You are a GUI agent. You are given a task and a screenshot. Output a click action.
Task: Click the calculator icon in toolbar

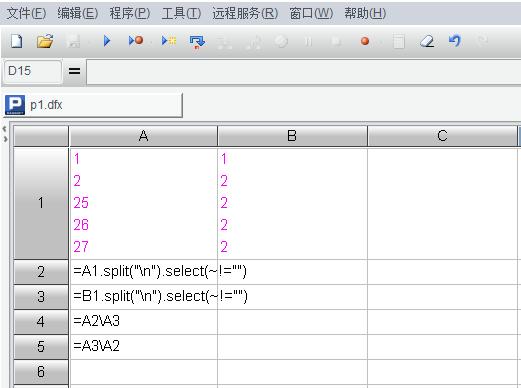[x=399, y=41]
